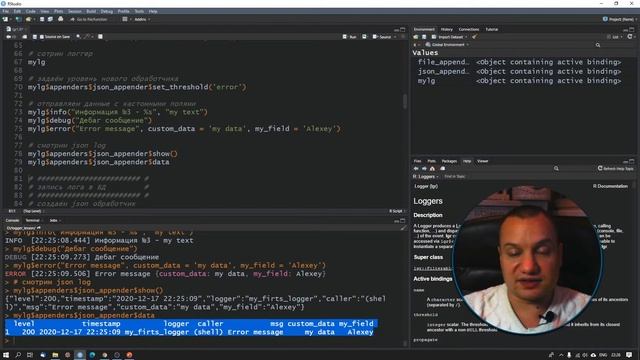Click the broom clear-objects icon in Environment pane
Viewport: 640px width, 360px height.
click(x=474, y=37)
